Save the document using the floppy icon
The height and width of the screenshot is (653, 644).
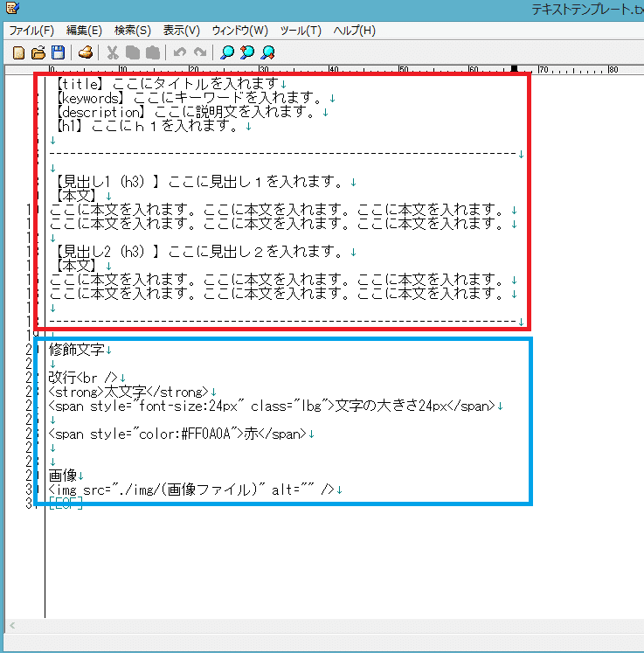coord(58,53)
